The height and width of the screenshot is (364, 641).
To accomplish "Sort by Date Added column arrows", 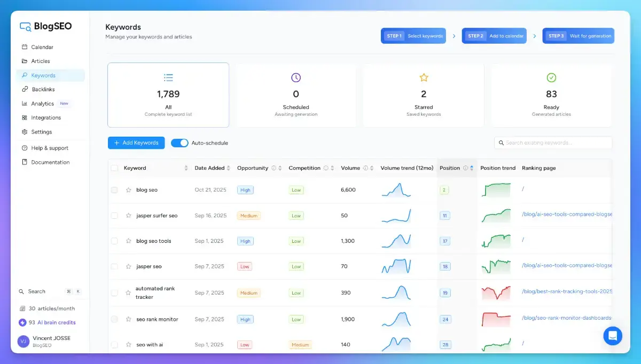I will (x=229, y=168).
